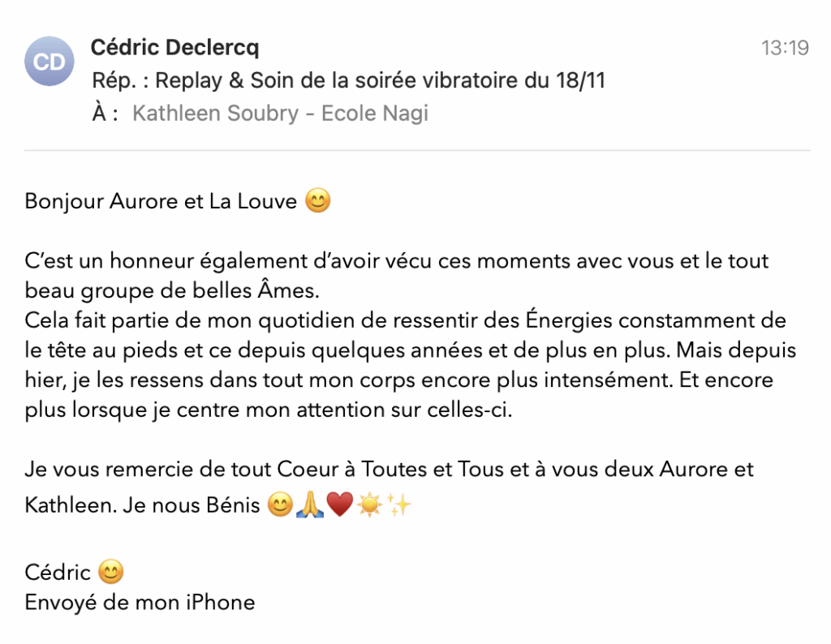Click the Cédric signature name
Viewport: 831px width, 644px height.
click(x=58, y=572)
